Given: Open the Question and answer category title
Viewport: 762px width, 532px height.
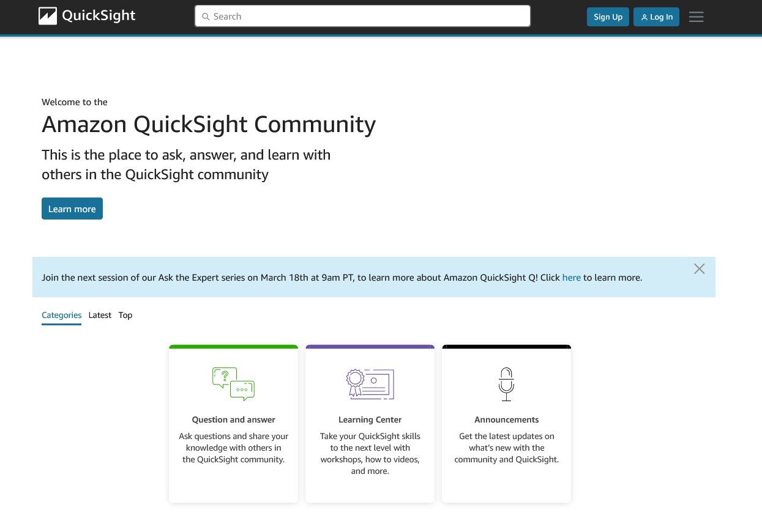Looking at the screenshot, I should click(x=233, y=420).
